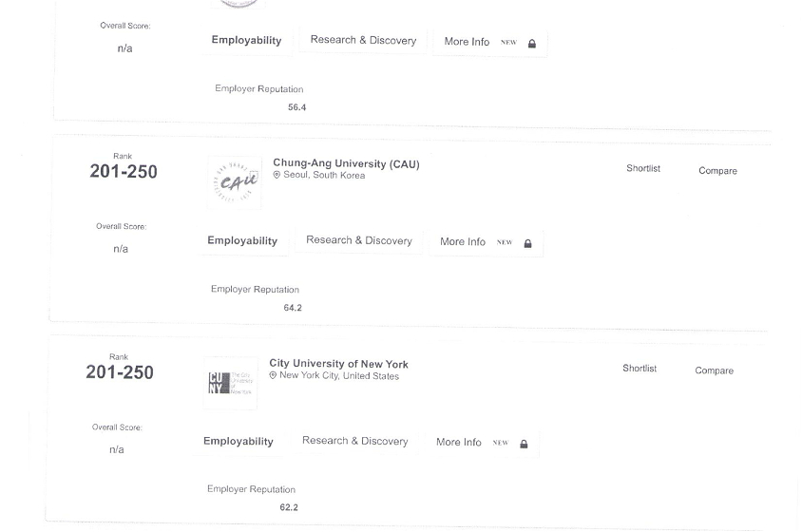Viewport: 802px width, 532px height.
Task: Shortlist Chung-Ang University
Action: [643, 168]
